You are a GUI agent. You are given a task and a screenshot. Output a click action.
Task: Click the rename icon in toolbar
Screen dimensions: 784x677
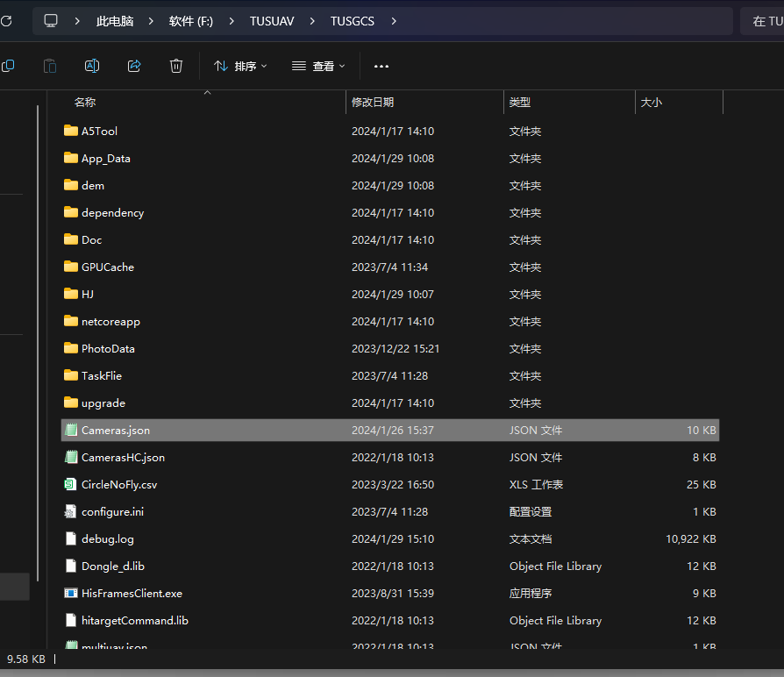[92, 66]
